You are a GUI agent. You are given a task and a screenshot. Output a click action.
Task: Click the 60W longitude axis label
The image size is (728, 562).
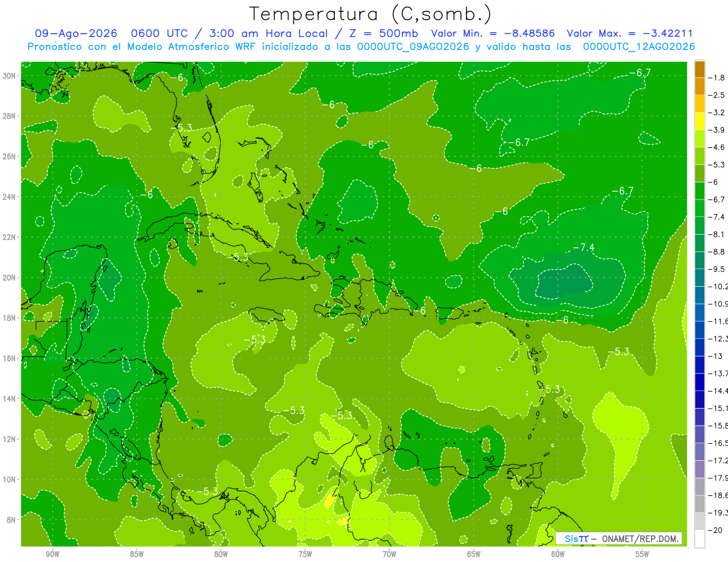pos(558,554)
